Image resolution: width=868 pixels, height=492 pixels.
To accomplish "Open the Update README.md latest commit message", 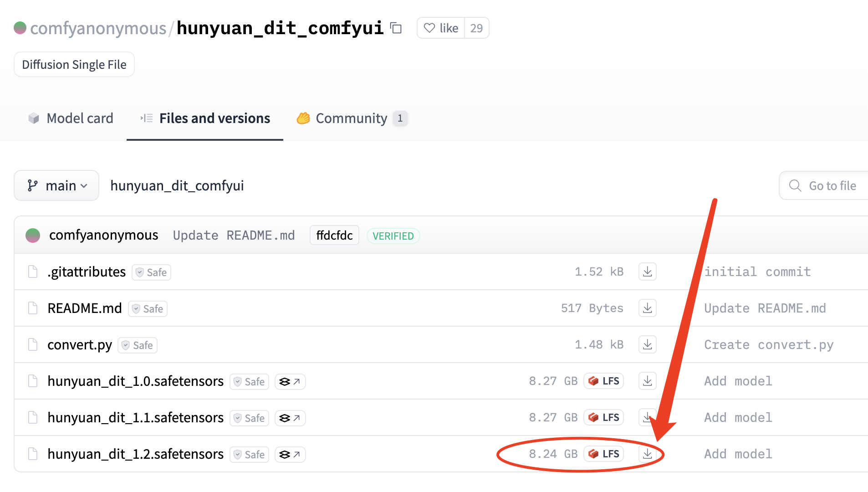I will coord(234,236).
